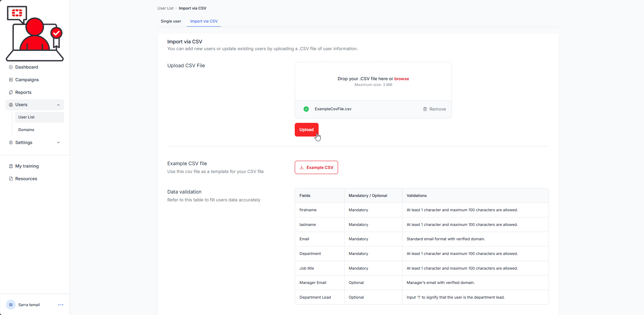
Task: Select User List under Users
Action: pyautogui.click(x=40, y=117)
